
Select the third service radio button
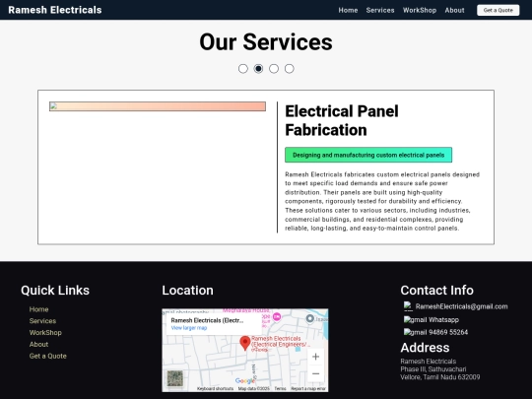[274, 69]
